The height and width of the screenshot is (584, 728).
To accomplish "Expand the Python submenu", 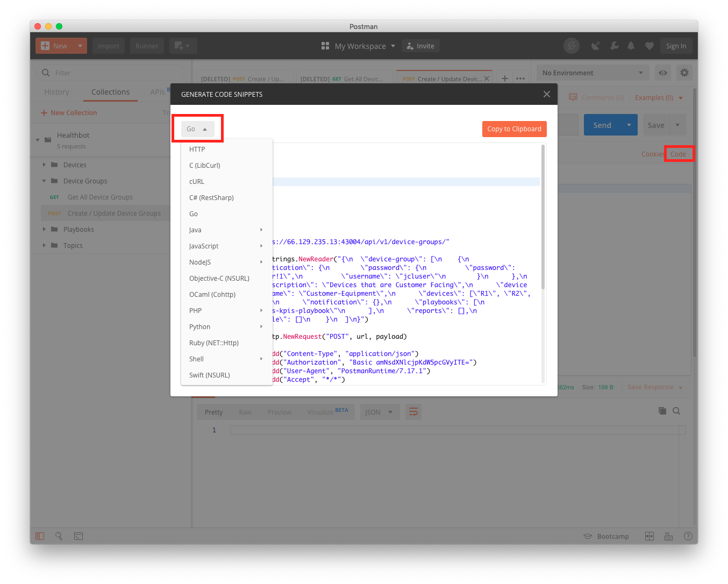I will [x=227, y=327].
